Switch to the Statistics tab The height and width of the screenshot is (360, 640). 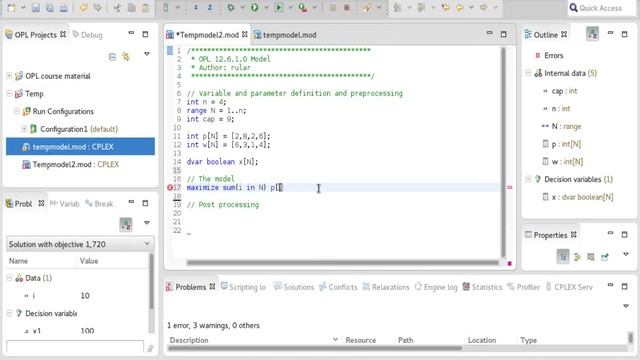(x=482, y=287)
